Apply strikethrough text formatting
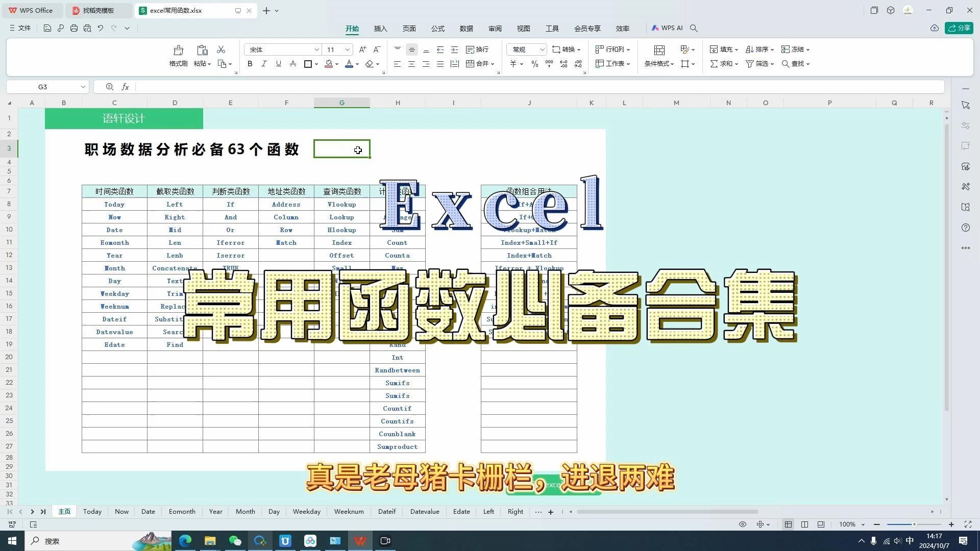The image size is (980, 551). [293, 64]
